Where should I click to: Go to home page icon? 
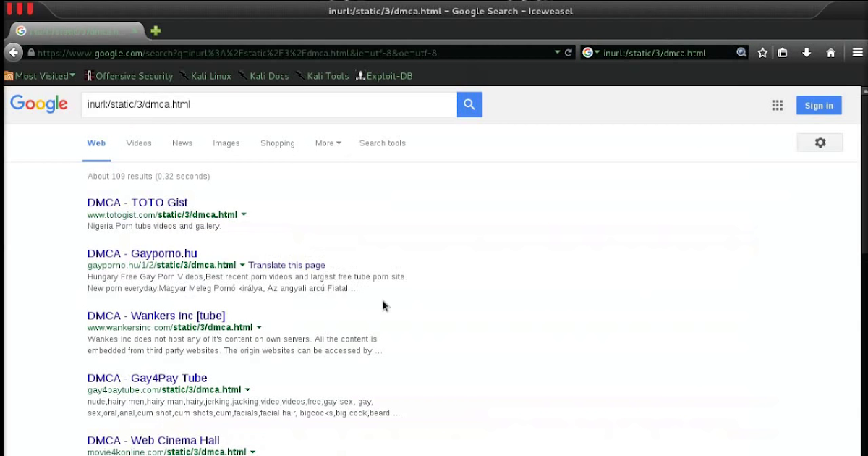pyautogui.click(x=831, y=53)
